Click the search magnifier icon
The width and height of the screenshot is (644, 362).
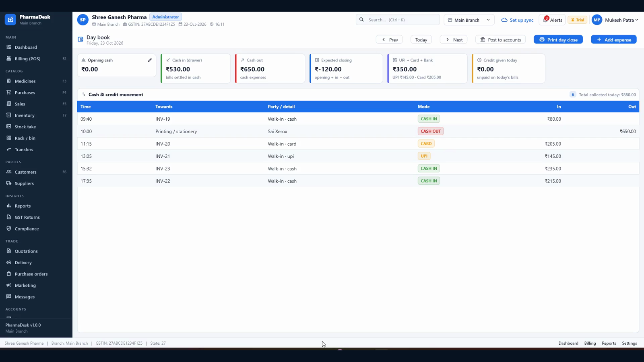[361, 19]
